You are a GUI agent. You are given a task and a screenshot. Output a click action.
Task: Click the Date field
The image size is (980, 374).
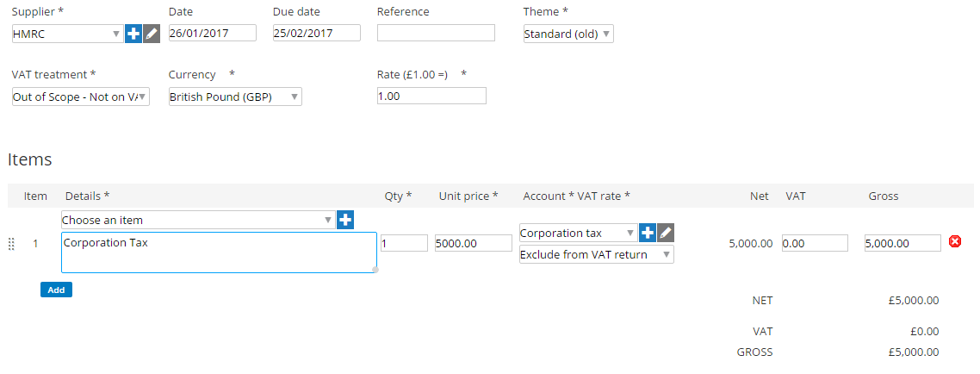point(213,34)
